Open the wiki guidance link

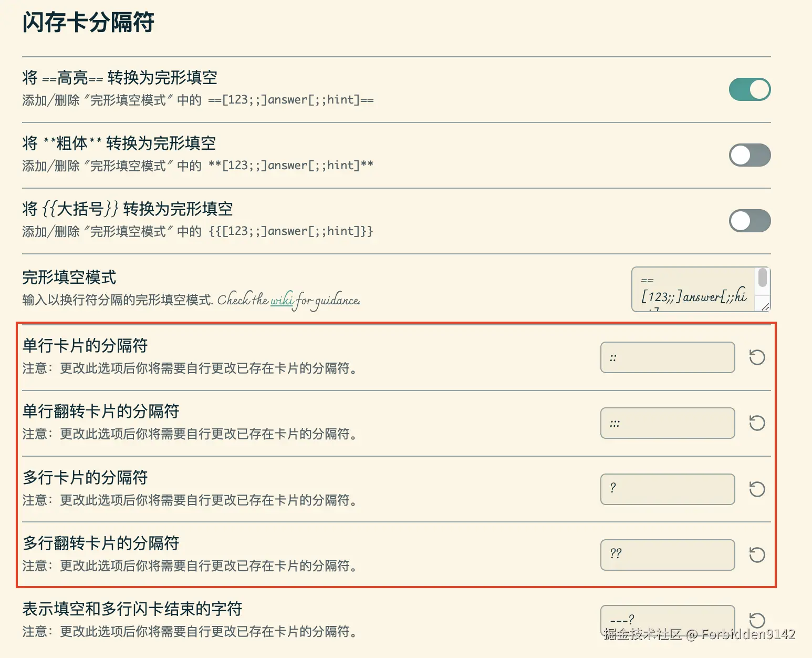[x=282, y=301]
